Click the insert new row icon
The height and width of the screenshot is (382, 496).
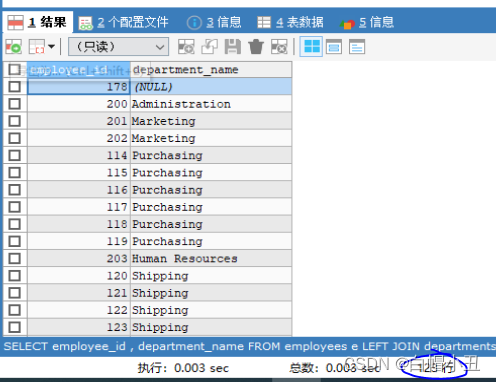click(186, 47)
